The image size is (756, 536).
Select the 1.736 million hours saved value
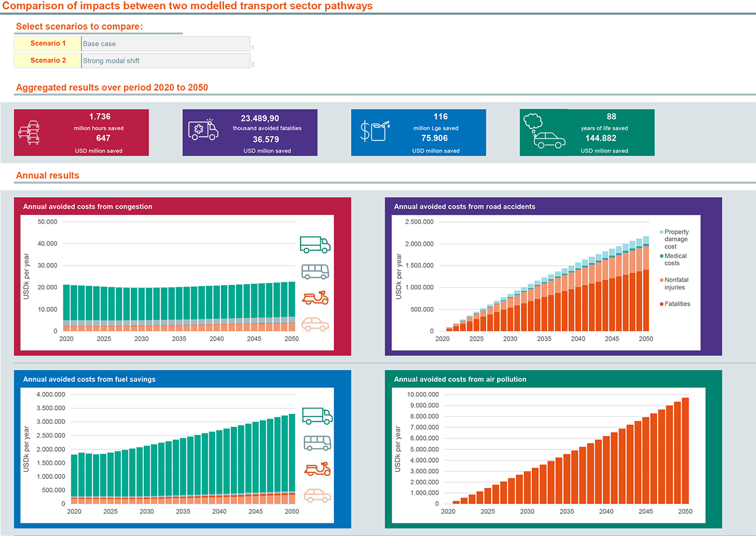[99, 117]
